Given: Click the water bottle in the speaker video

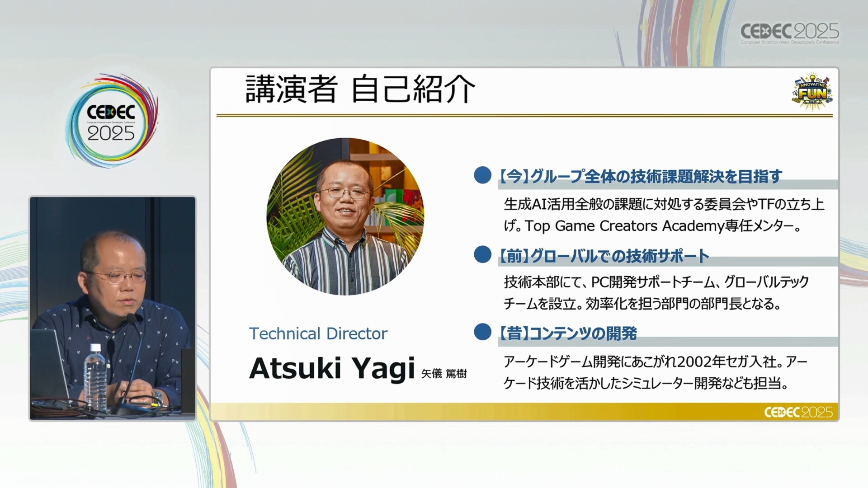Looking at the screenshot, I should (95, 377).
